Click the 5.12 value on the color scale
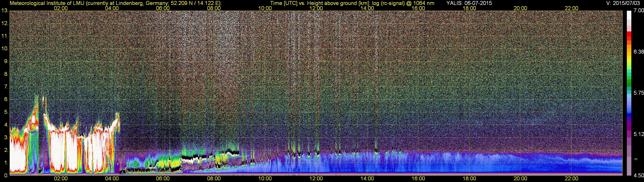This screenshot has width=644, height=182. point(639,134)
